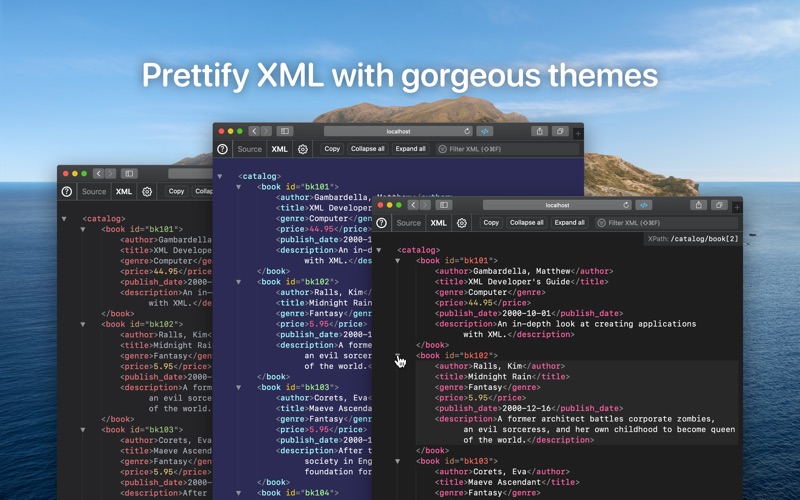
Task: Click 'Midnight Rain' title in front window
Action: click(499, 377)
